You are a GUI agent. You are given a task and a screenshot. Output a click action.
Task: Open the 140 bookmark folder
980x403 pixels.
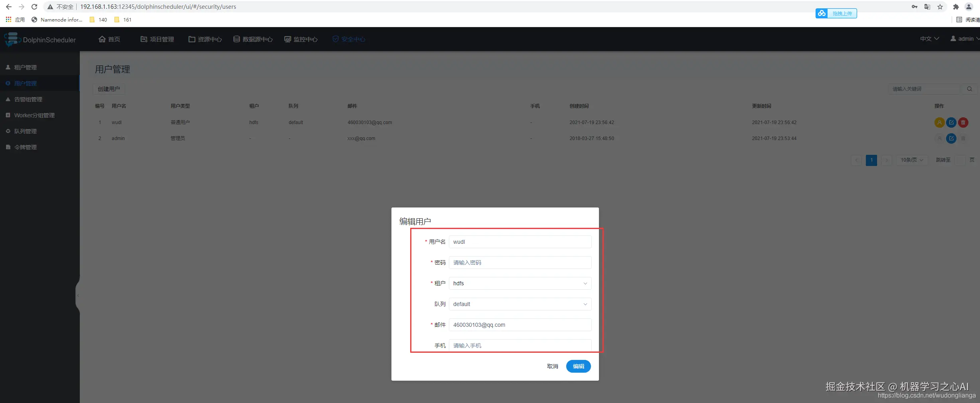point(99,20)
